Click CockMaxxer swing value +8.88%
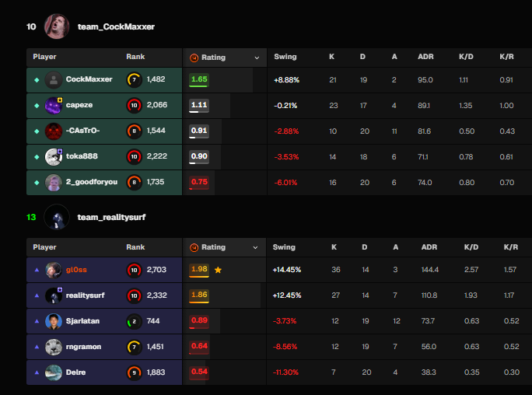 pos(287,80)
